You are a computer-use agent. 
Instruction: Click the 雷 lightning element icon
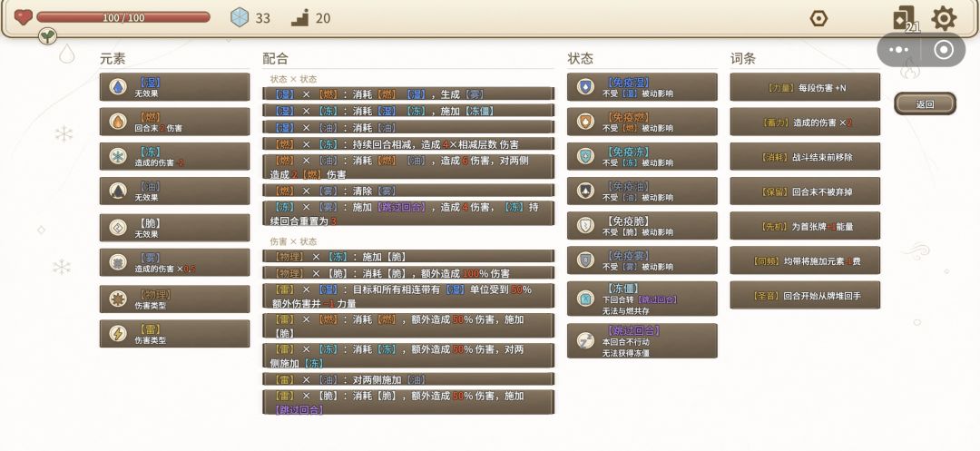(117, 334)
